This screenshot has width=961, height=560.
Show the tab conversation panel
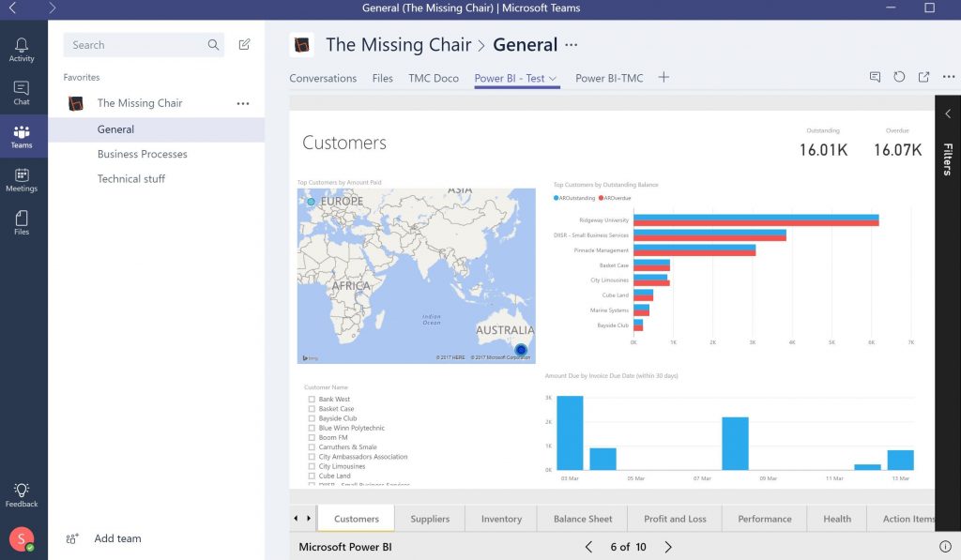875,77
